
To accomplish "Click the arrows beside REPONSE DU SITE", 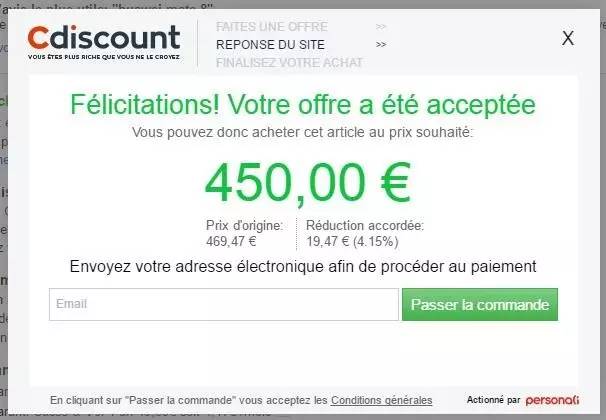I will (x=381, y=45).
